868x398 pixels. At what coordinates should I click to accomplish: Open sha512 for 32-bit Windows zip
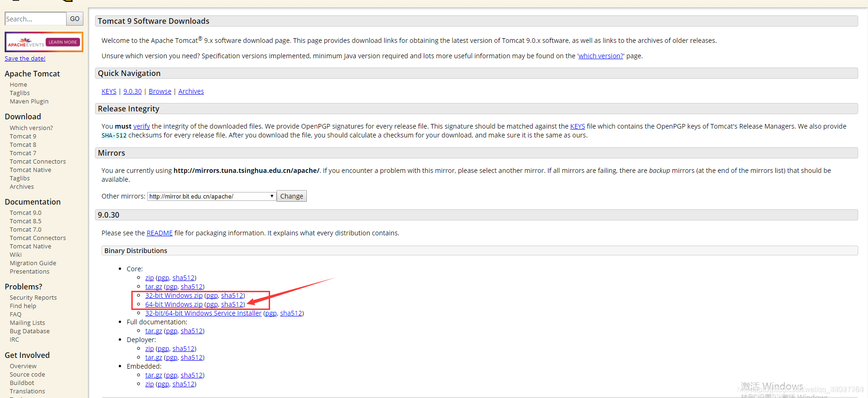(x=232, y=295)
